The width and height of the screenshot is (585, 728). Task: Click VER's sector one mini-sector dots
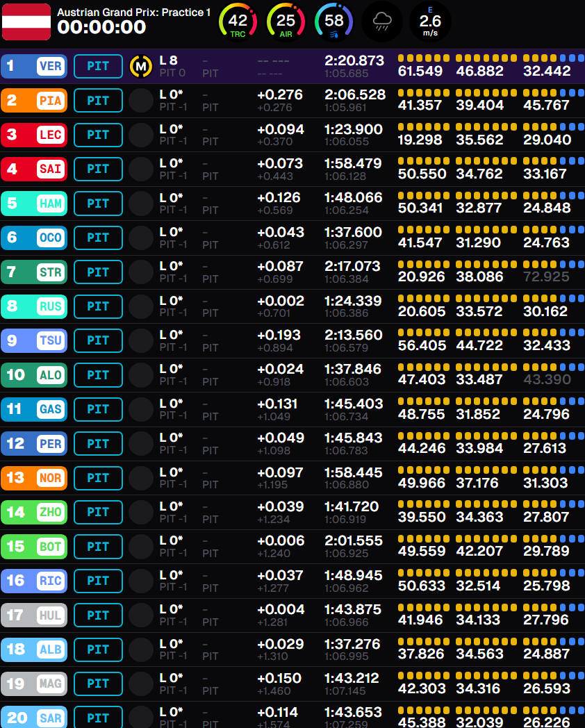(424, 58)
